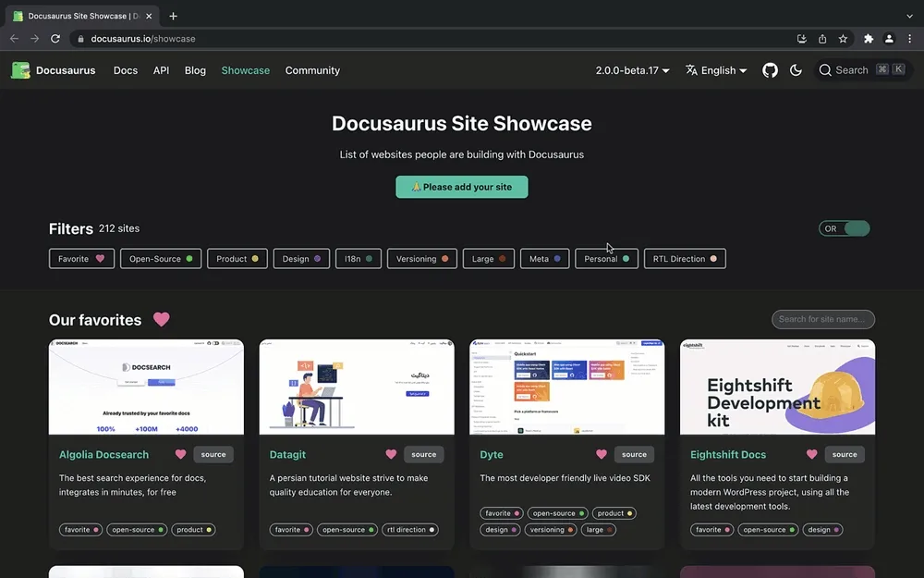Image resolution: width=924 pixels, height=578 pixels.
Task: Open the Blog nav item
Action: (x=195, y=70)
